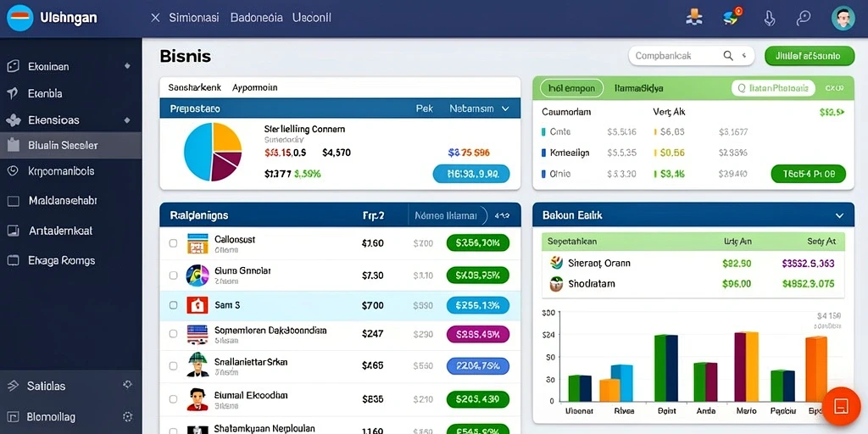868x434 pixels.
Task: Click the Ulshngan logo icon
Action: (20, 18)
